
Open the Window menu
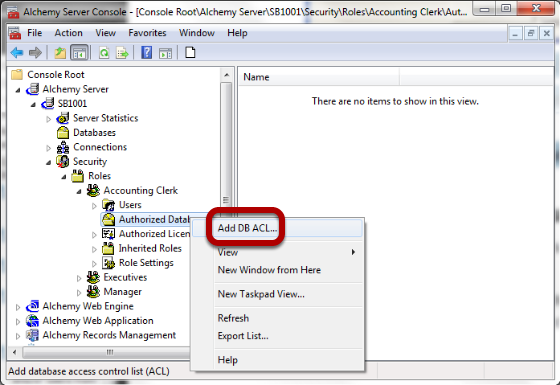[197, 33]
